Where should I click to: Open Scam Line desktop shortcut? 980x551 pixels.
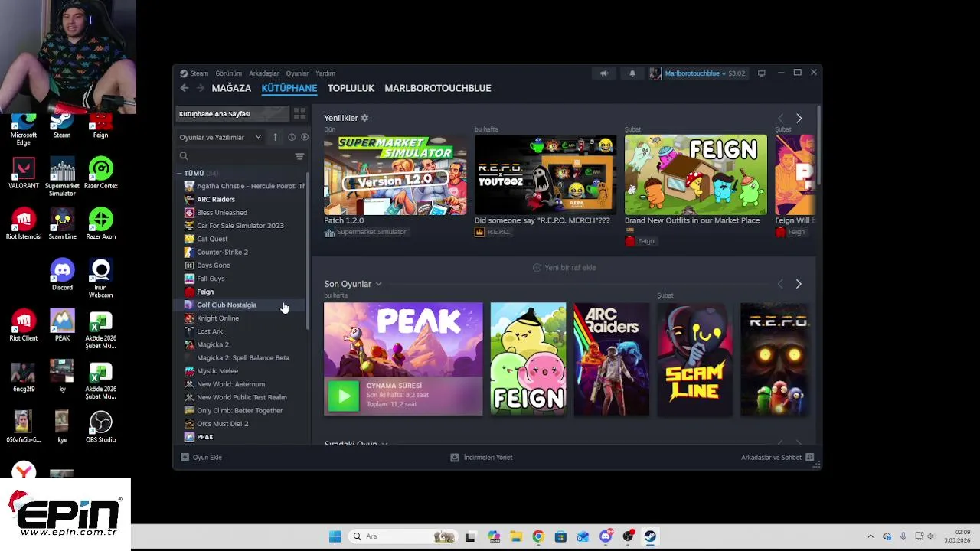62,223
